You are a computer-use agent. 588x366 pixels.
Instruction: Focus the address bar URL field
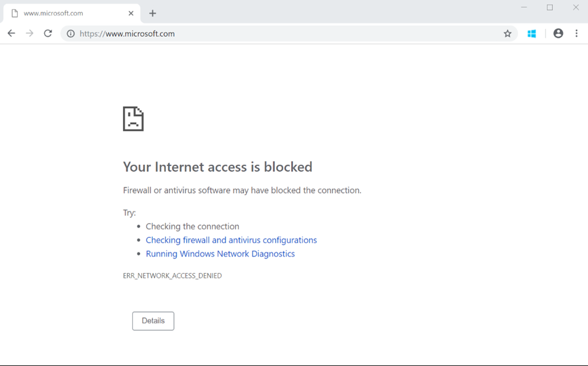click(287, 34)
